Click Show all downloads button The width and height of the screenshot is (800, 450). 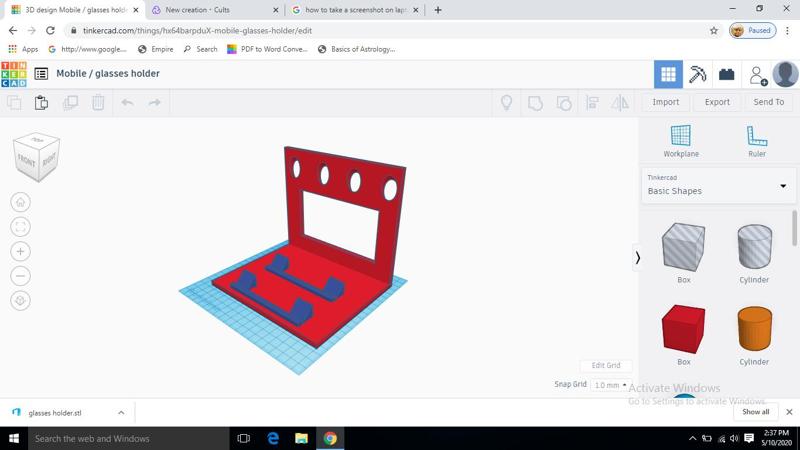click(x=755, y=412)
